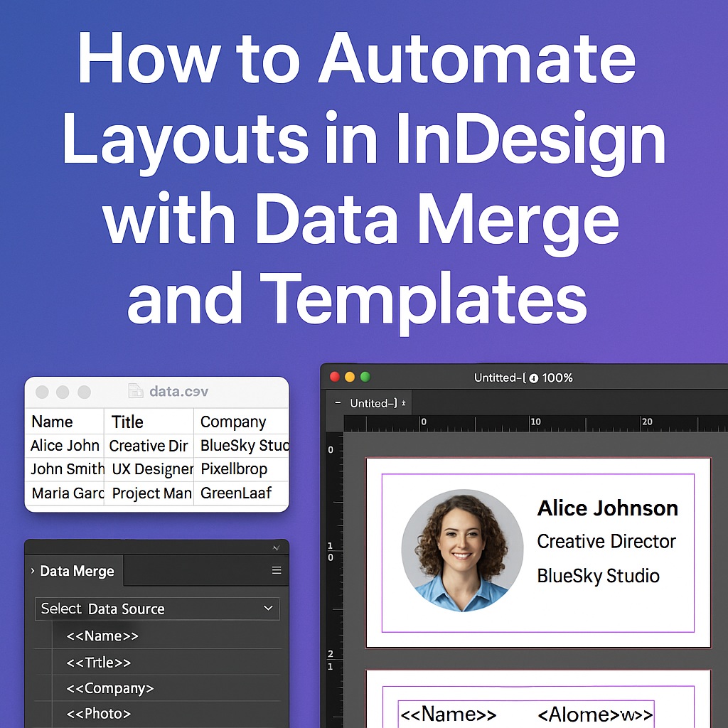This screenshot has height=728, width=728.
Task: Choose the <<Photo>> data field
Action: pos(99,713)
